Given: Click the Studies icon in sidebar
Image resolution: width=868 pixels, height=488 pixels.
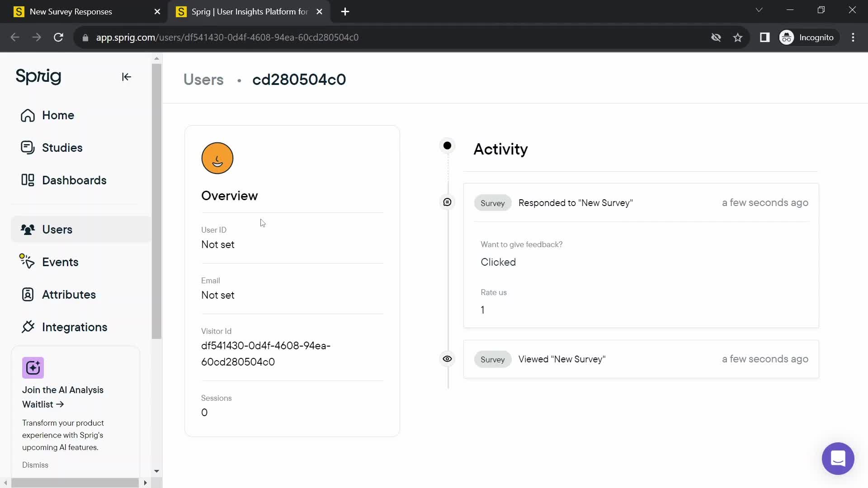Looking at the screenshot, I should click(28, 148).
